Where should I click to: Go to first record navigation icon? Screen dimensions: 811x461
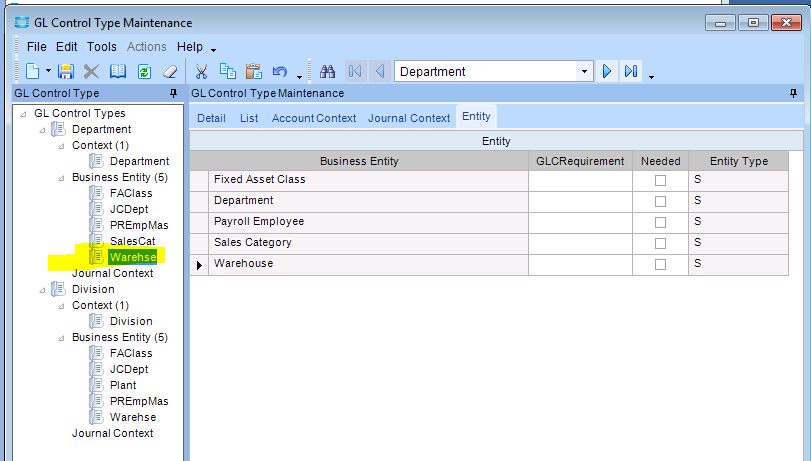click(x=355, y=71)
